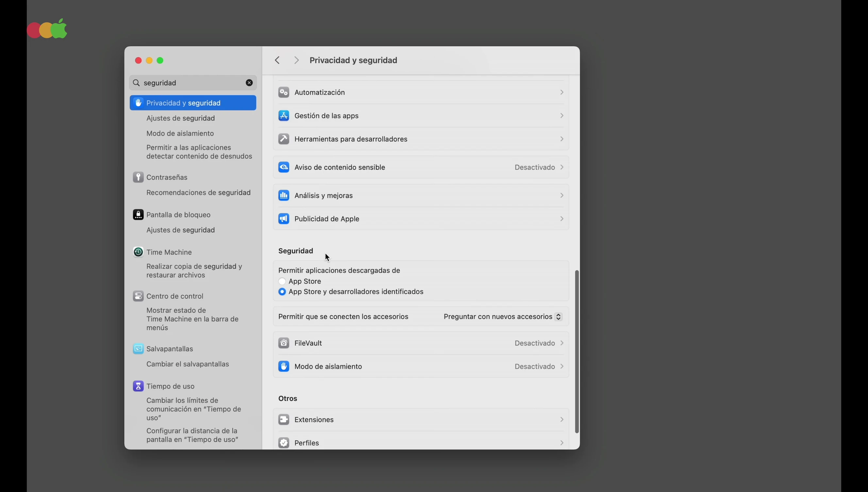Click the Aviso de contenido sensible eye icon
Image resolution: width=868 pixels, height=492 pixels.
[283, 167]
